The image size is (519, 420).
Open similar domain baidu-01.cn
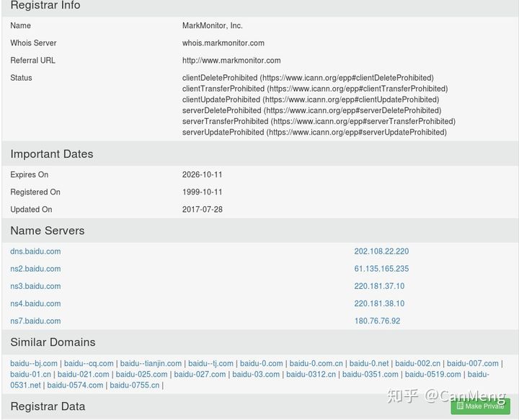(x=30, y=375)
